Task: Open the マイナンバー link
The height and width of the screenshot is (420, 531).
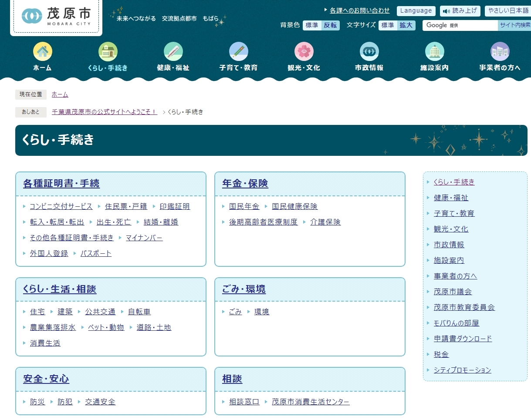Action: (144, 238)
